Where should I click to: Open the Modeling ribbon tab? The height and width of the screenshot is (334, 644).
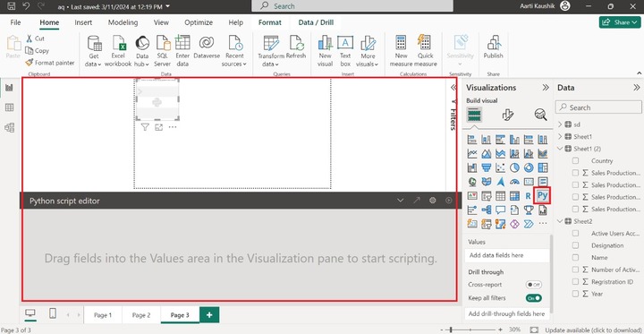point(123,22)
